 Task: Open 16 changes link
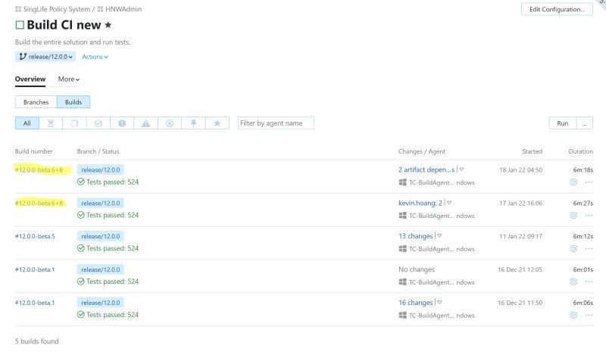415,302
